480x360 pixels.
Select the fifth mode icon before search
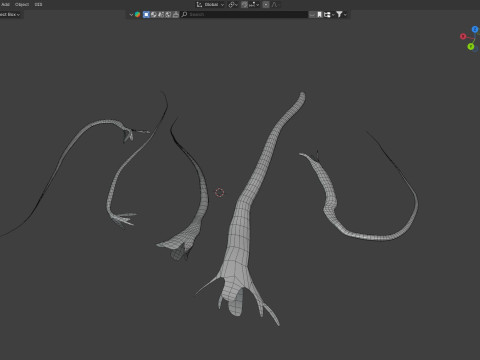coord(176,14)
